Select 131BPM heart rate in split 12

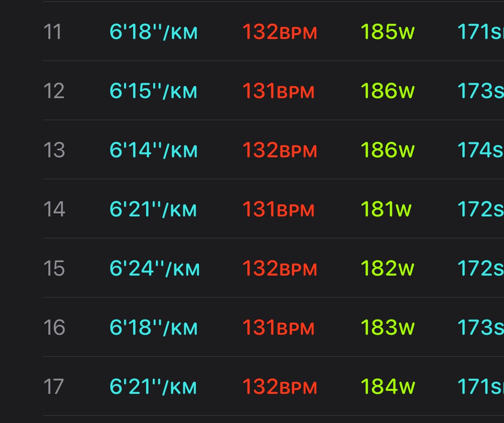(278, 91)
